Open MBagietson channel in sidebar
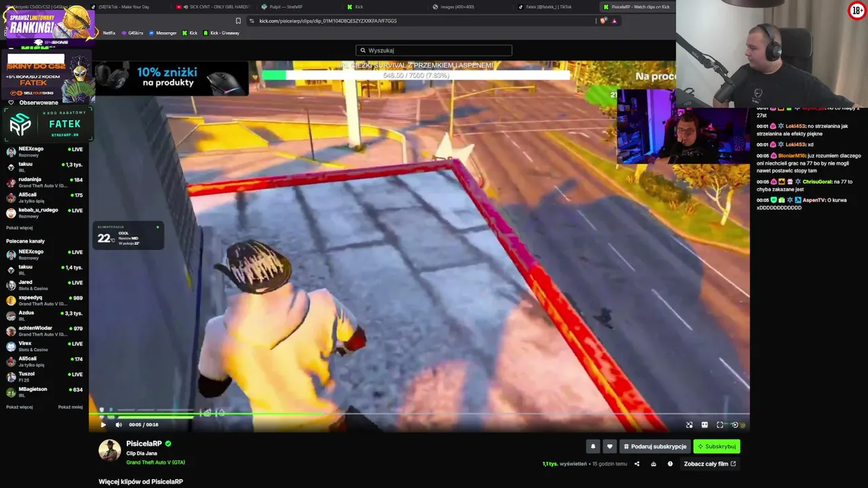The image size is (868, 488). click(45, 392)
